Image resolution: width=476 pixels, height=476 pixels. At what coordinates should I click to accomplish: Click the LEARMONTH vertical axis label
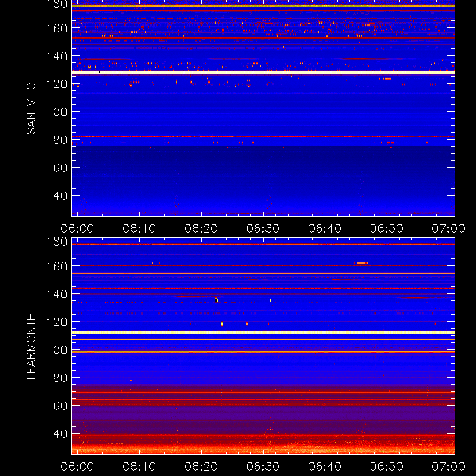click(x=31, y=346)
